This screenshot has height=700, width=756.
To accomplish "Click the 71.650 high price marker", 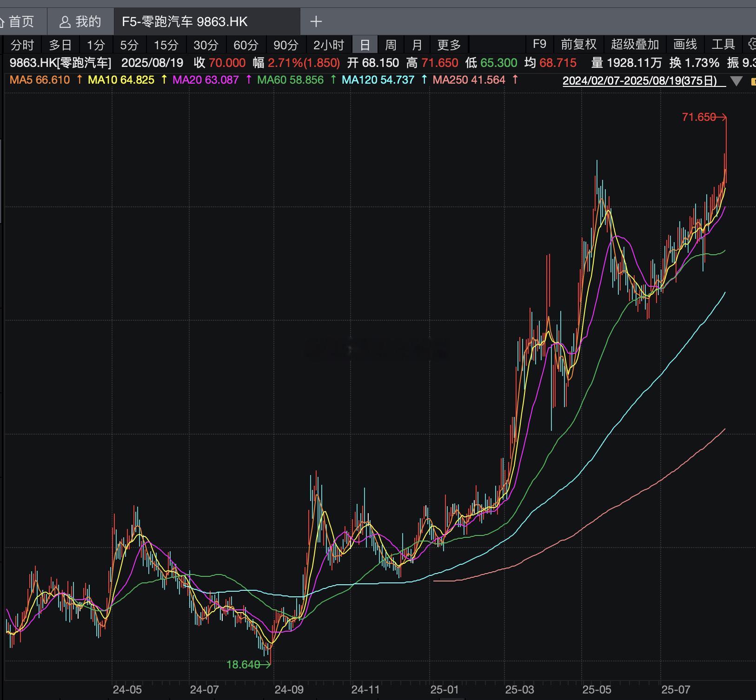I will (x=698, y=117).
